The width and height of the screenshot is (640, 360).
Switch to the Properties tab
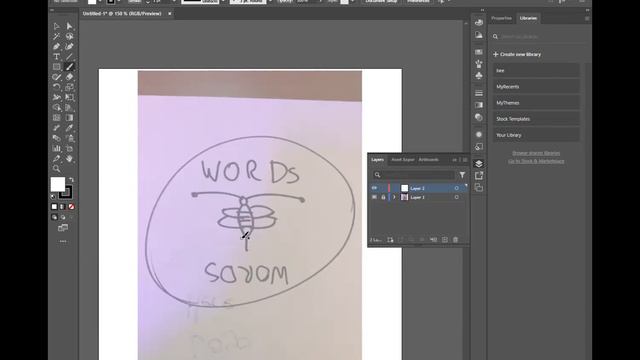(502, 18)
